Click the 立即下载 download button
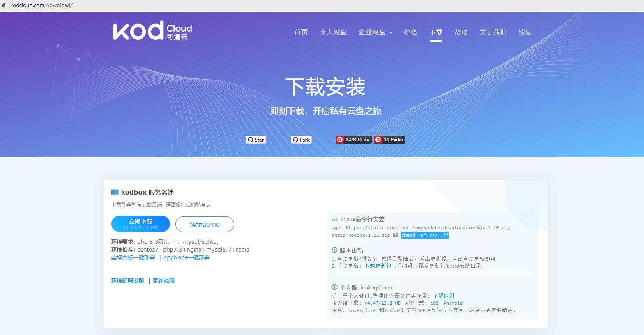The height and width of the screenshot is (335, 644). coord(141,224)
